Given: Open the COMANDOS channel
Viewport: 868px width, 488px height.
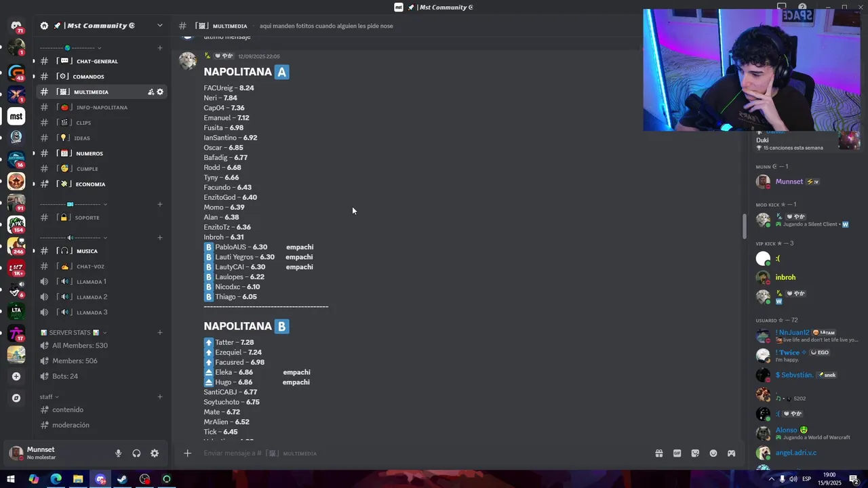Looking at the screenshot, I should 102,77.
